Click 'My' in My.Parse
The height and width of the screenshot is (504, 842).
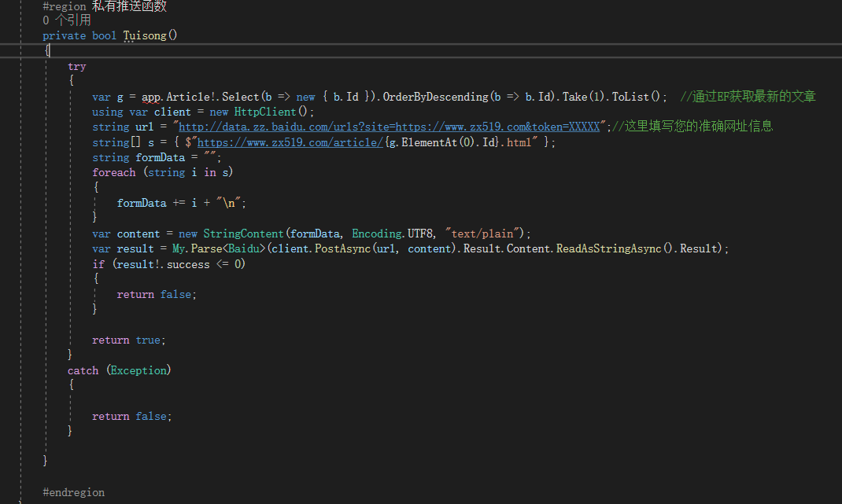179,249
